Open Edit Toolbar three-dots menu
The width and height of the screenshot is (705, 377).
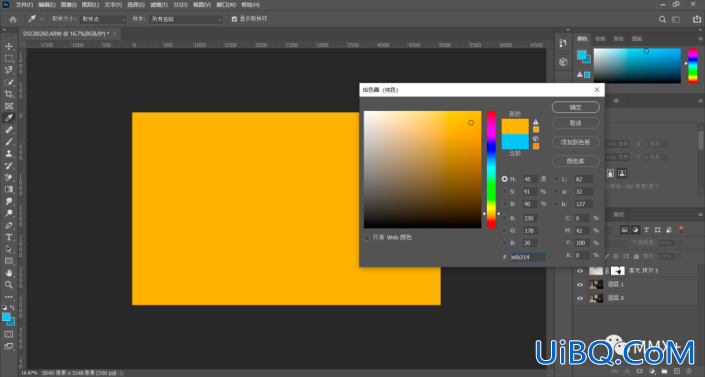click(x=9, y=297)
